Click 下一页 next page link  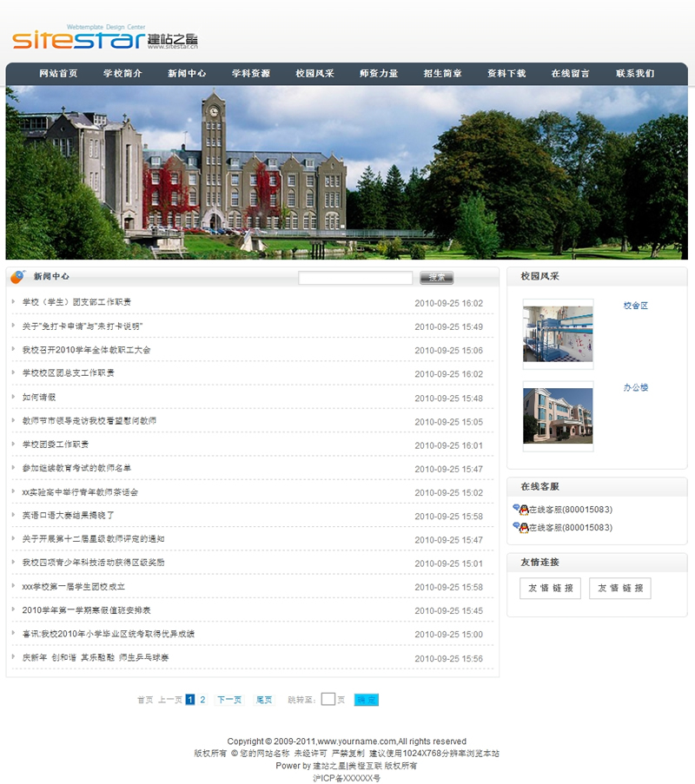[x=229, y=700]
